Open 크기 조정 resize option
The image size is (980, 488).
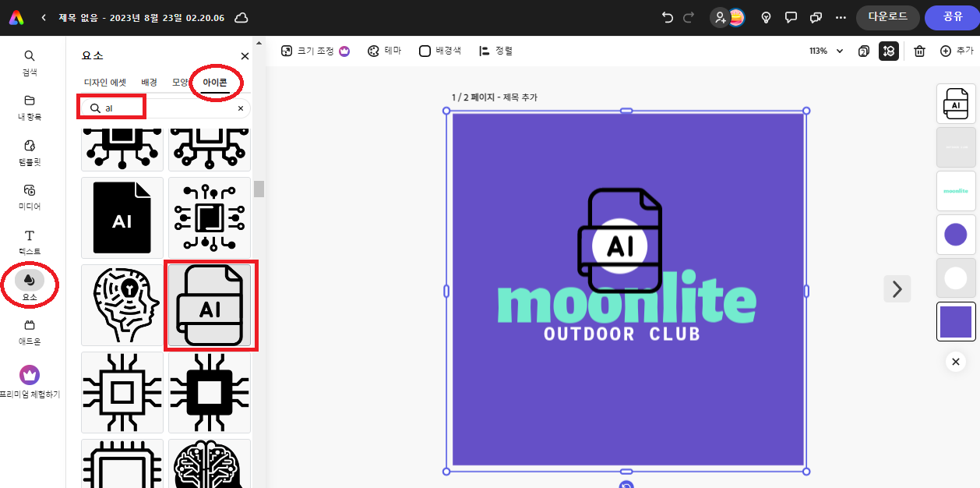click(x=315, y=51)
